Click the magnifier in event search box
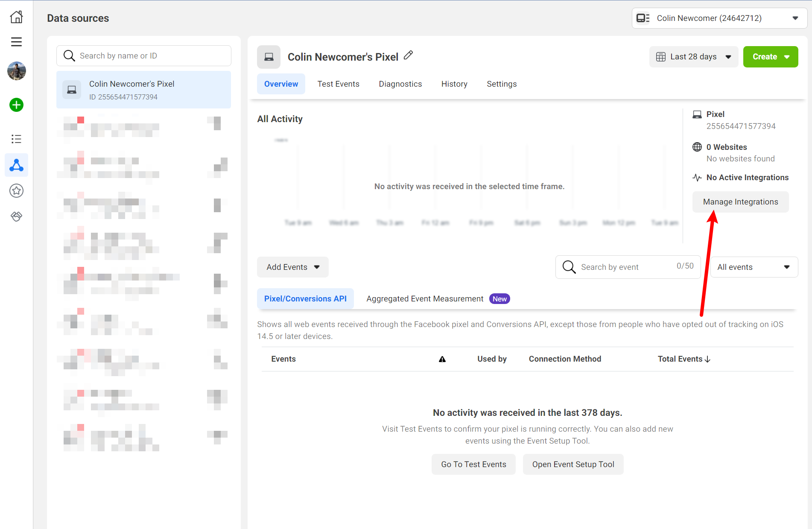Viewport: 812px width, 529px height. 569,267
